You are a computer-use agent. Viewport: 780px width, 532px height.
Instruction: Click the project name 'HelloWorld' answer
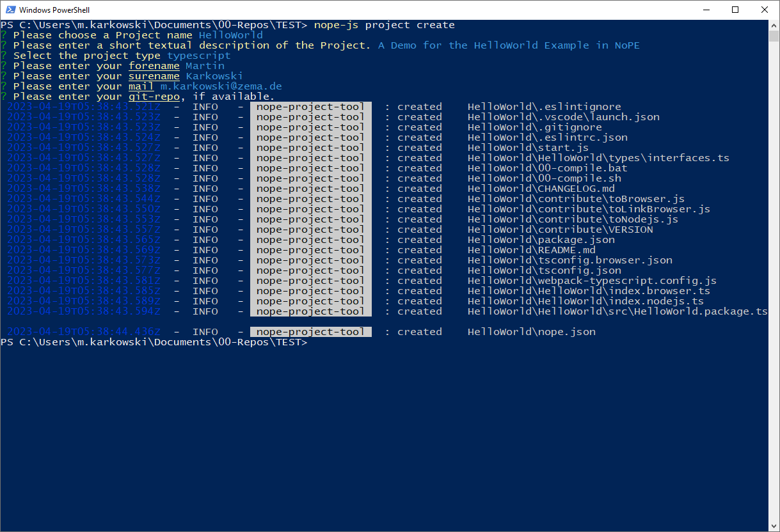click(x=231, y=35)
